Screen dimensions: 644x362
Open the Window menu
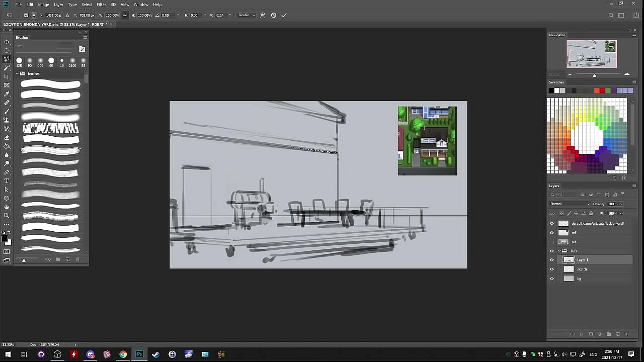coord(141,5)
